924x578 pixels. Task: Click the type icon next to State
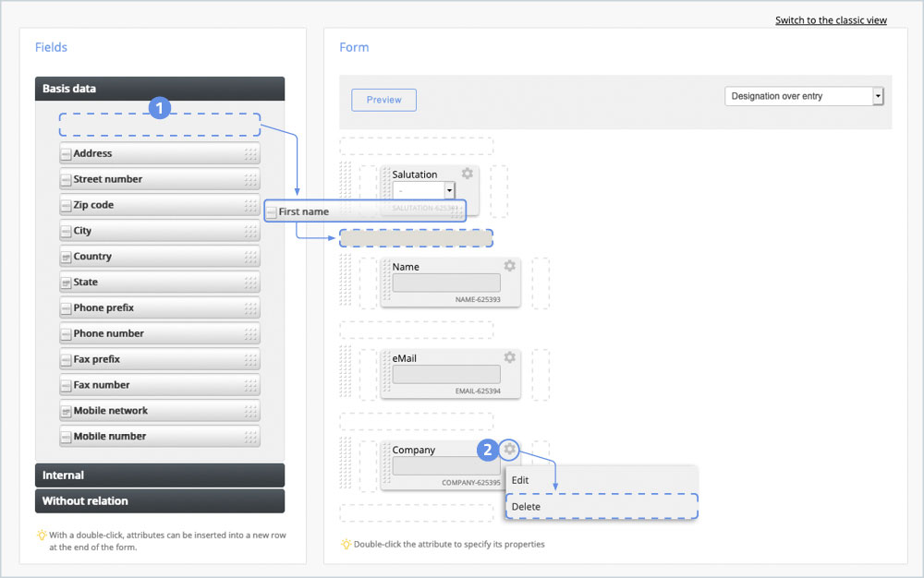[66, 283]
